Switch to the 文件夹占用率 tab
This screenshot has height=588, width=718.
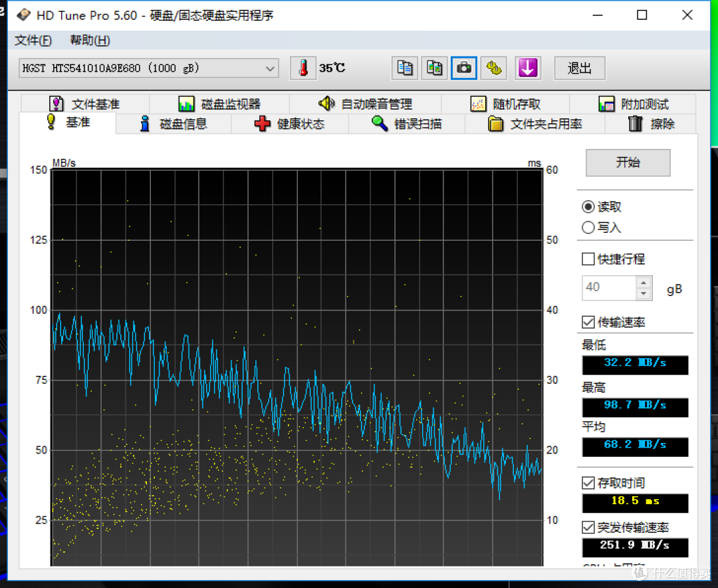[535, 124]
